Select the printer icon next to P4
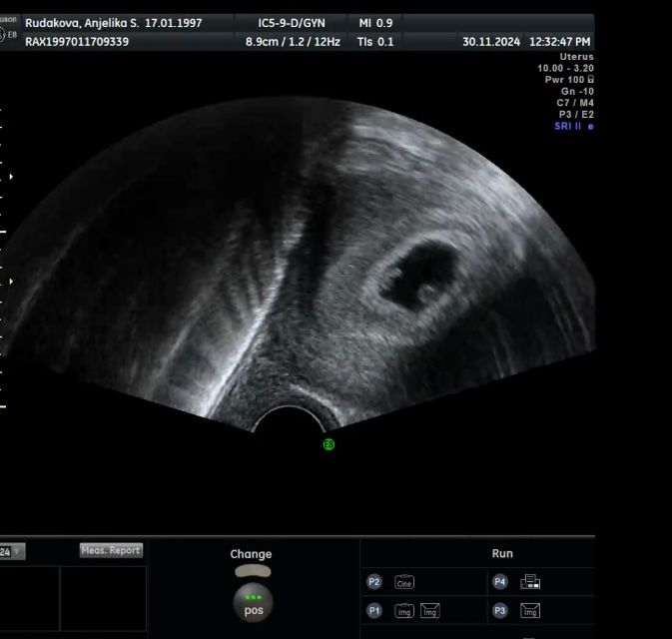Screen dimensions: 672x639 tap(530, 582)
